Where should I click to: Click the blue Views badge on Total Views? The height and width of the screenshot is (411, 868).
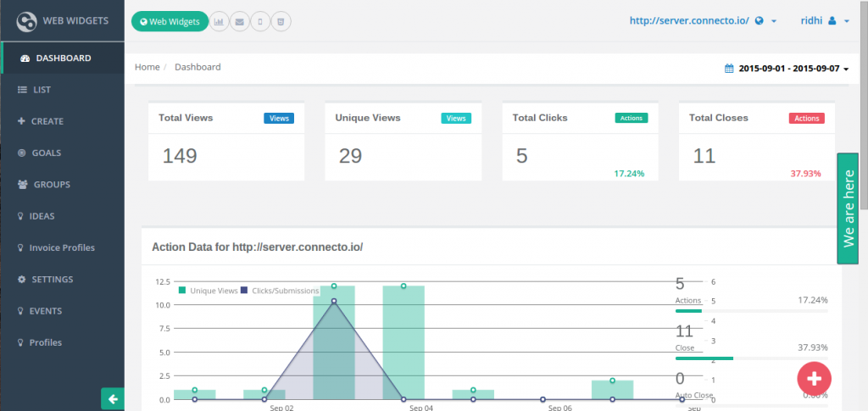[279, 118]
